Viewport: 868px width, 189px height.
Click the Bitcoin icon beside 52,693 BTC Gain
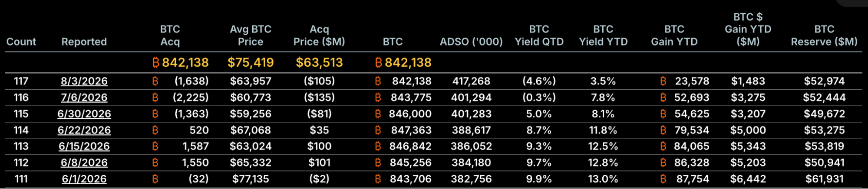pyautogui.click(x=663, y=98)
